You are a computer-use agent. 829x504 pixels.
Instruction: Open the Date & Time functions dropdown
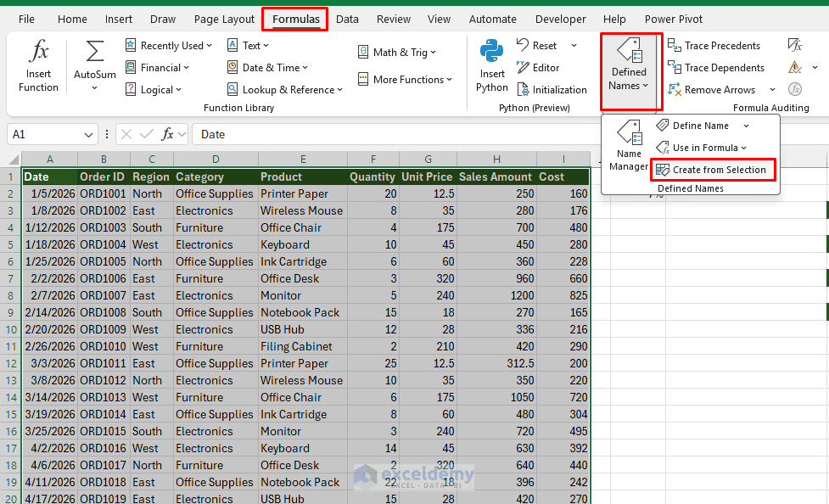pyautogui.click(x=267, y=68)
